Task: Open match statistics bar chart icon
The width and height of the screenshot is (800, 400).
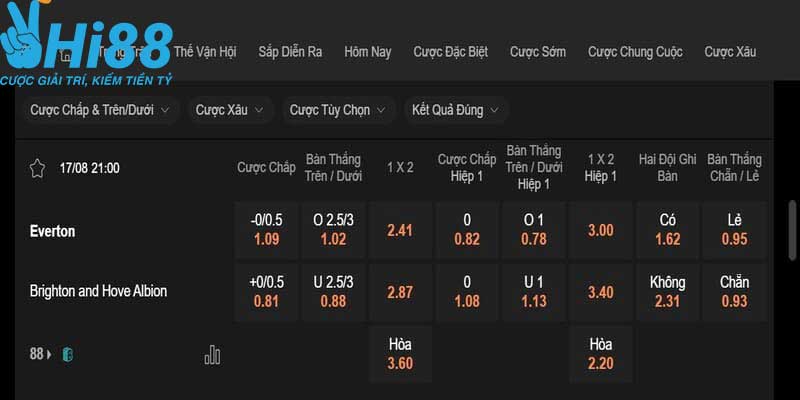Action: point(212,355)
